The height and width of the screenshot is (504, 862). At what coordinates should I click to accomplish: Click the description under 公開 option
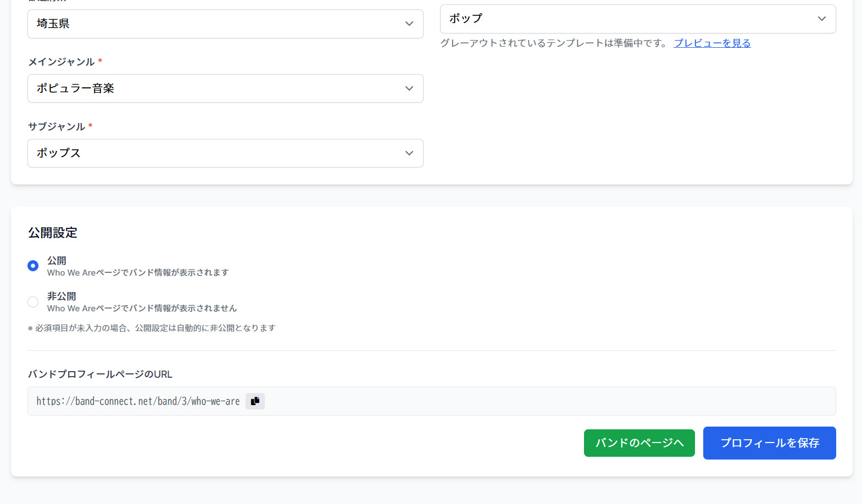coord(138,272)
